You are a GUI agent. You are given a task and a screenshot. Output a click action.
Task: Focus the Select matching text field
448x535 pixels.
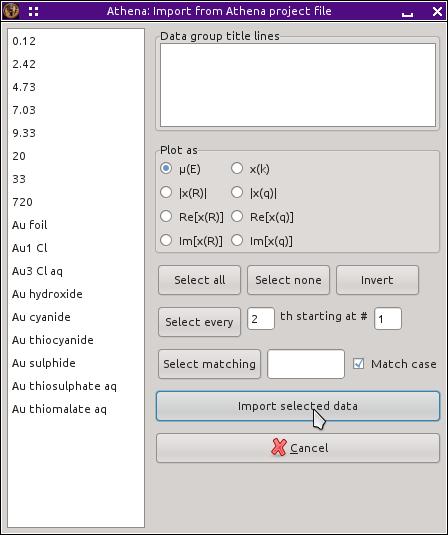[x=306, y=364]
